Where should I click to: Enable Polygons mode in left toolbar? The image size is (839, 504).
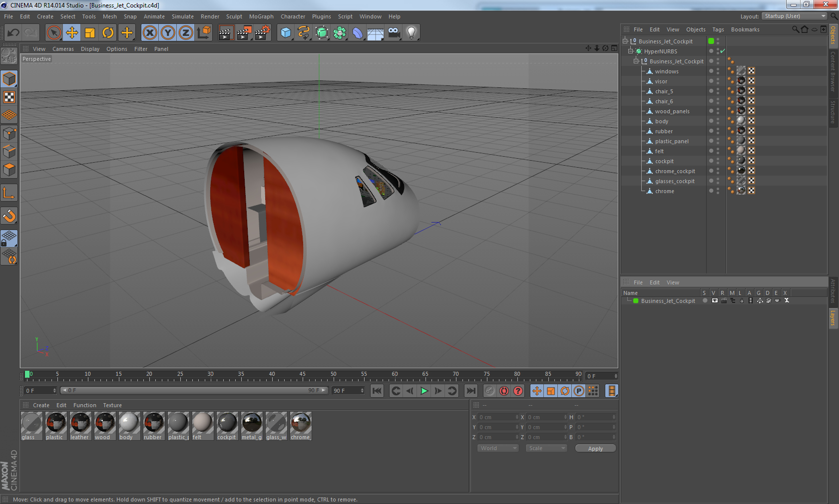pos(9,170)
